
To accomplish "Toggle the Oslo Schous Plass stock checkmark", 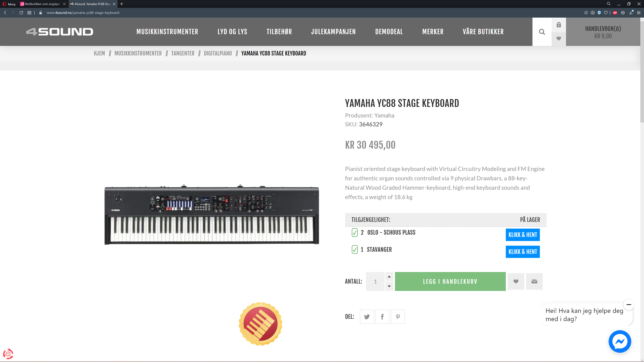I will tap(355, 233).
